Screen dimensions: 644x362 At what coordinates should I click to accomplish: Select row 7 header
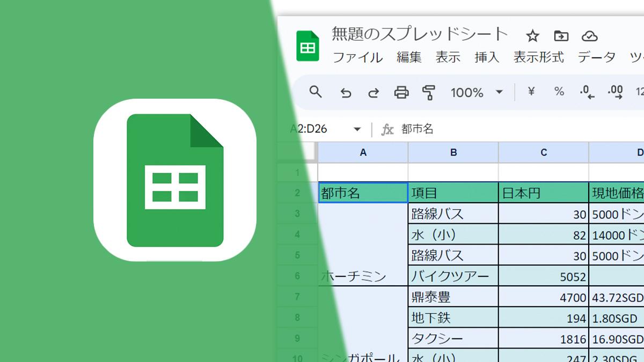click(297, 297)
